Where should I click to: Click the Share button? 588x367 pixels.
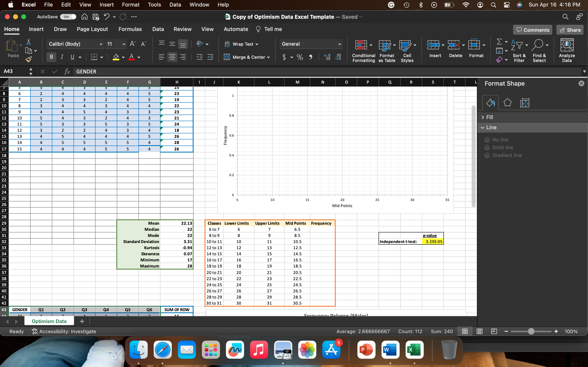tap(570, 30)
